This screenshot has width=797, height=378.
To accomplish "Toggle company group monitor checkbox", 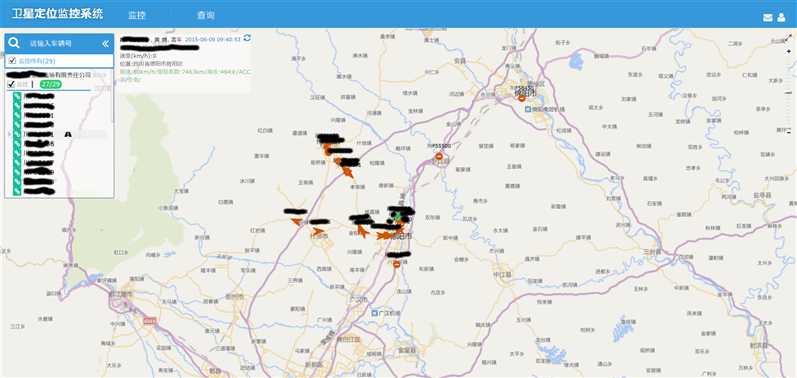I will [11, 84].
